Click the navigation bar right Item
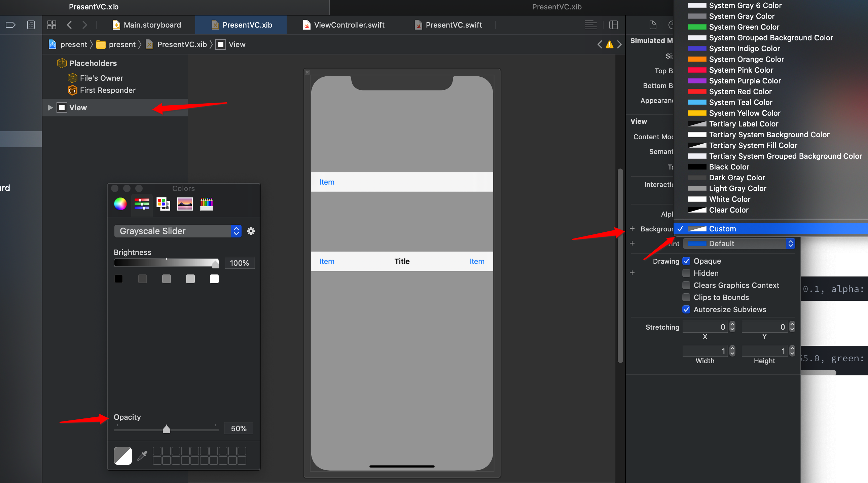This screenshot has width=868, height=483. click(477, 261)
